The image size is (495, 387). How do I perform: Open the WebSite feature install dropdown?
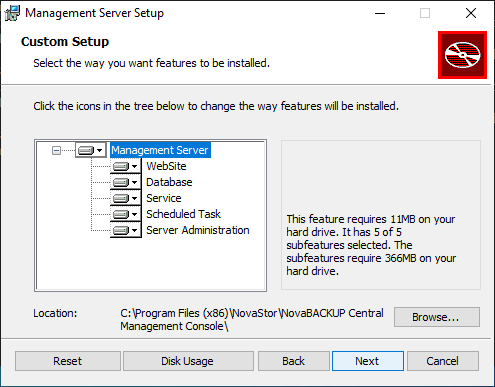pos(126,166)
